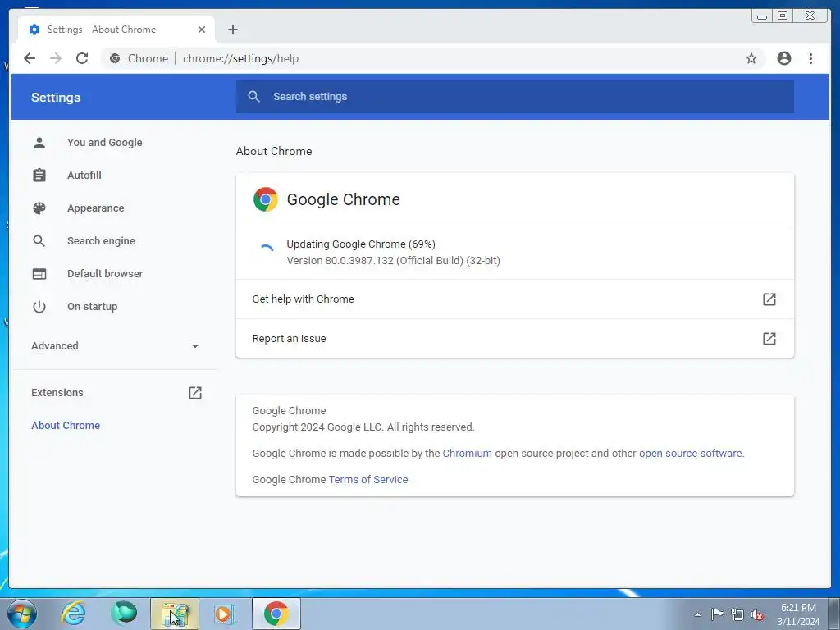Click the Chrome site info icon in address bar
Screen dimensions: 840x630
[115, 58]
